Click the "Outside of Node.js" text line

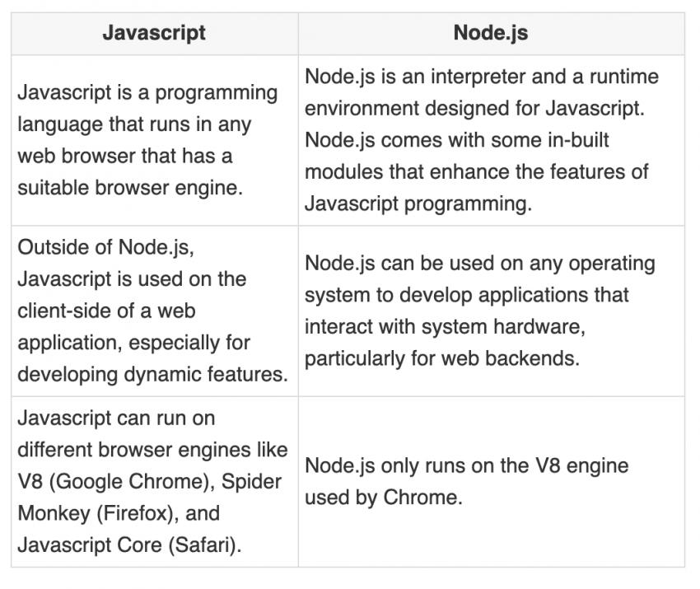coord(105,247)
